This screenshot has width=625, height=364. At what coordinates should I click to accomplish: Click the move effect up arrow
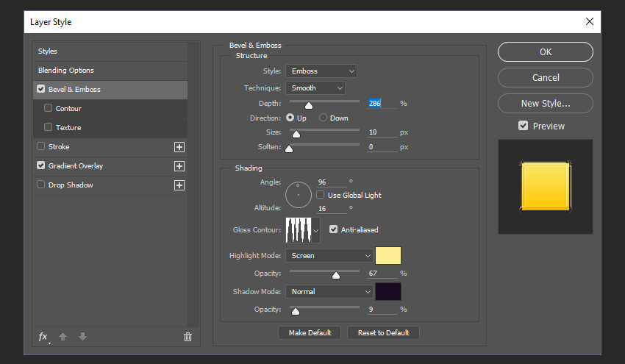pos(63,337)
